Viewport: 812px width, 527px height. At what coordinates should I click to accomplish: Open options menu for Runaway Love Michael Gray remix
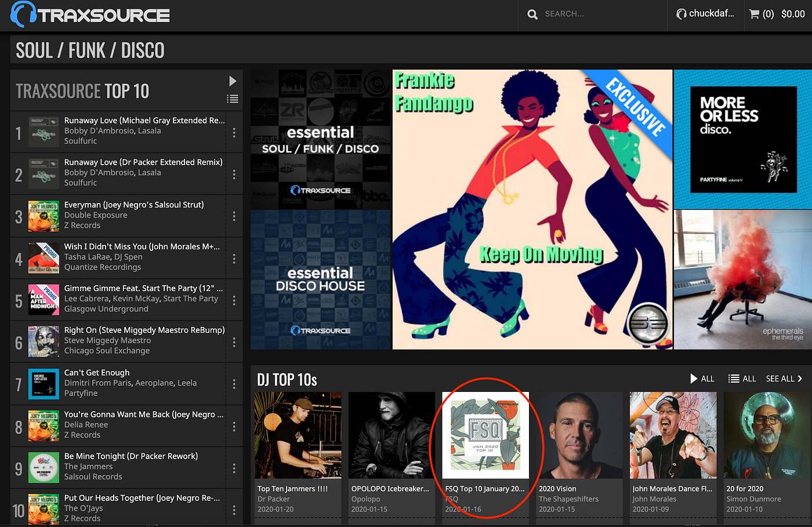234,133
